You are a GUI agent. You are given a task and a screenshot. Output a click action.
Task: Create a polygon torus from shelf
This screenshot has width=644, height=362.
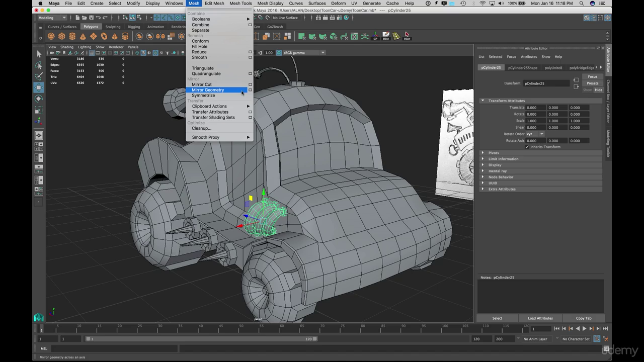click(x=104, y=36)
